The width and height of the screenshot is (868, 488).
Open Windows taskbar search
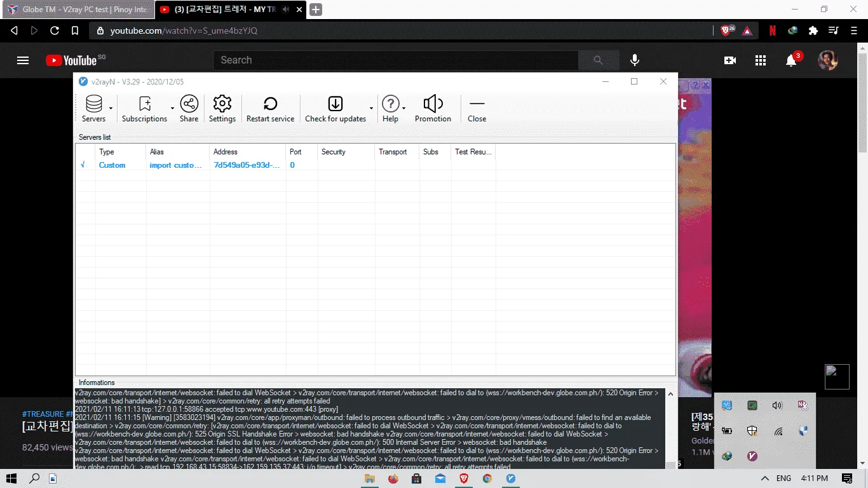(35, 478)
